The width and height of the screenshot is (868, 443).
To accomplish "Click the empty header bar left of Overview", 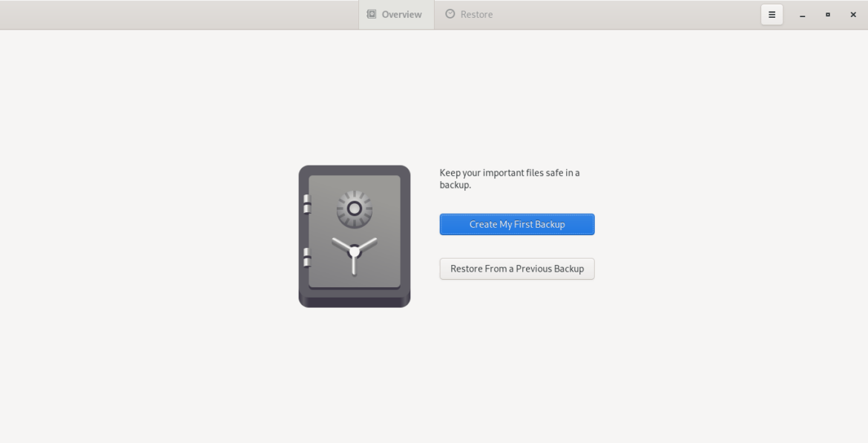I will [x=178, y=15].
